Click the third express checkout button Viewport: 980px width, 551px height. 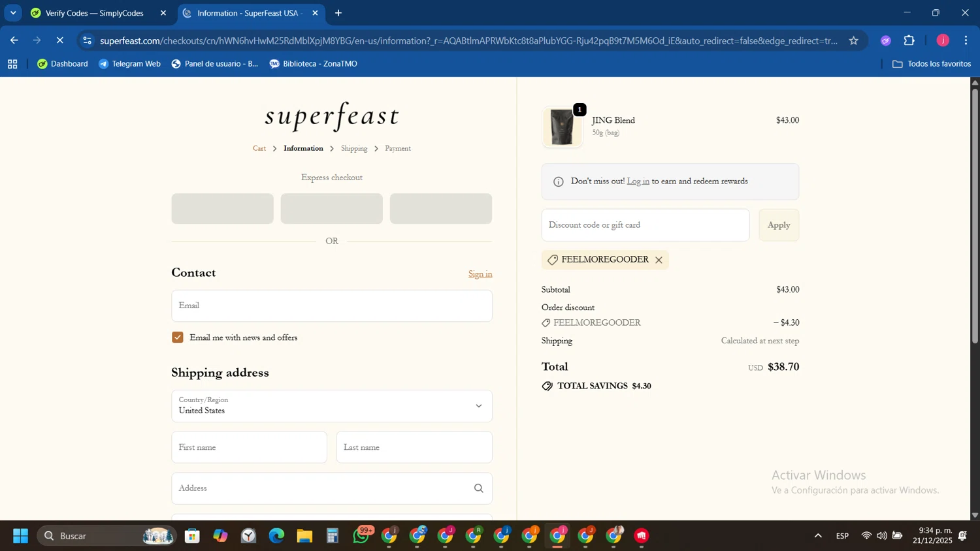tap(441, 209)
